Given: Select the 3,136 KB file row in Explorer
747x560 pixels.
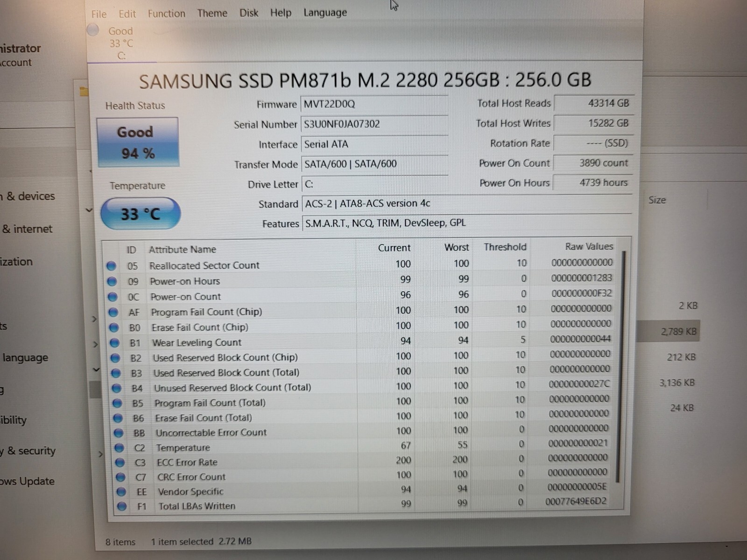Looking at the screenshot, I should point(677,383).
